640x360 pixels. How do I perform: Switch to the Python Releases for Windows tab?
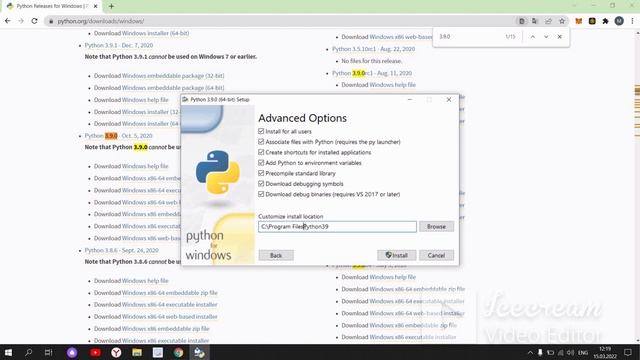52,6
